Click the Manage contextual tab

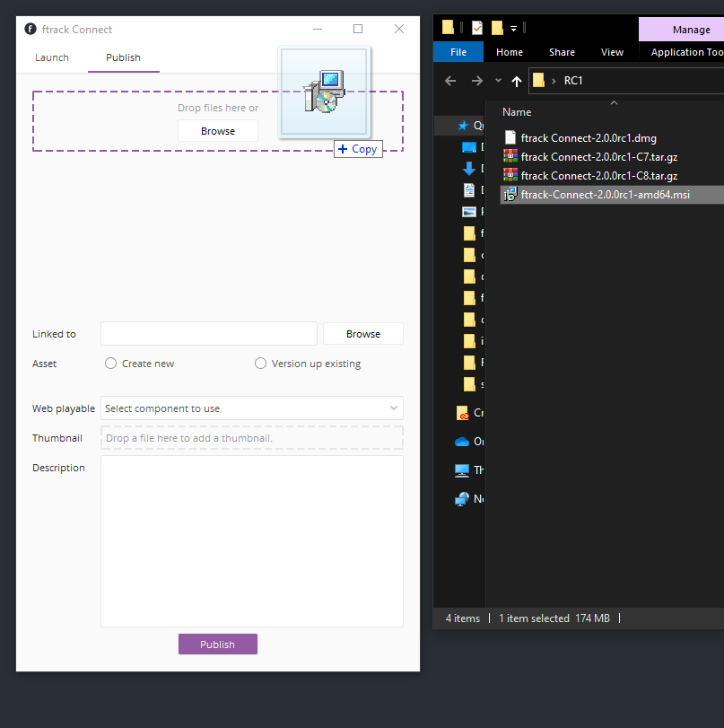point(691,30)
